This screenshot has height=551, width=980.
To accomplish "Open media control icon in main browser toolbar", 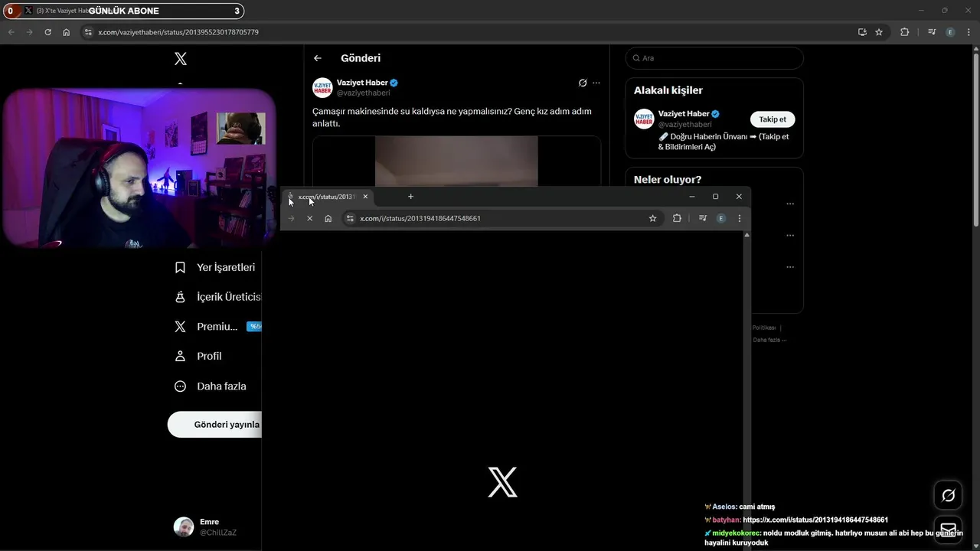I will 932,32.
